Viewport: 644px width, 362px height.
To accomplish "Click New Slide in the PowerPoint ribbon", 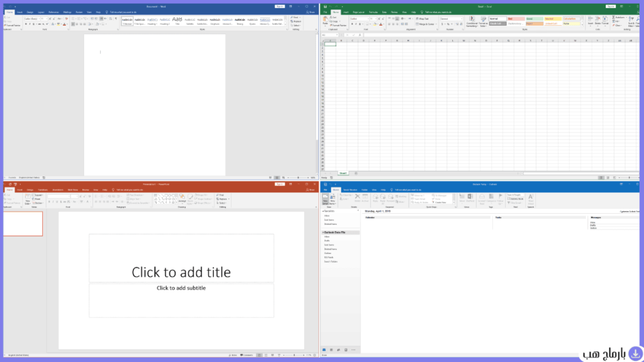I will click(x=28, y=199).
